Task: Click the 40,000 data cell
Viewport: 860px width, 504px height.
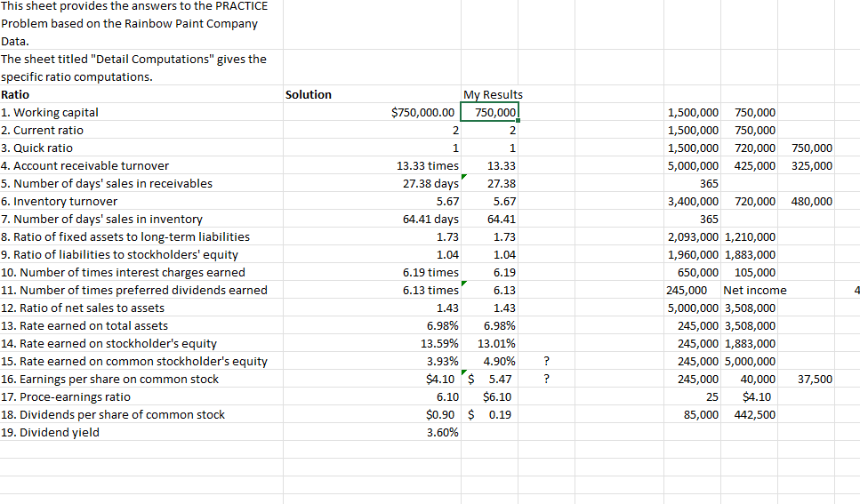Action: pos(749,379)
